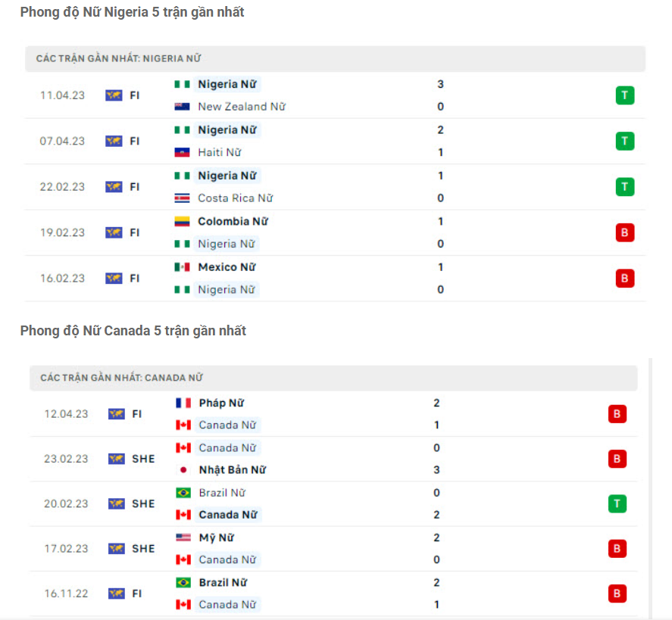Viewport: 672px width, 620px height.
Task: Click the Mexico flag icon
Action: coord(182,266)
